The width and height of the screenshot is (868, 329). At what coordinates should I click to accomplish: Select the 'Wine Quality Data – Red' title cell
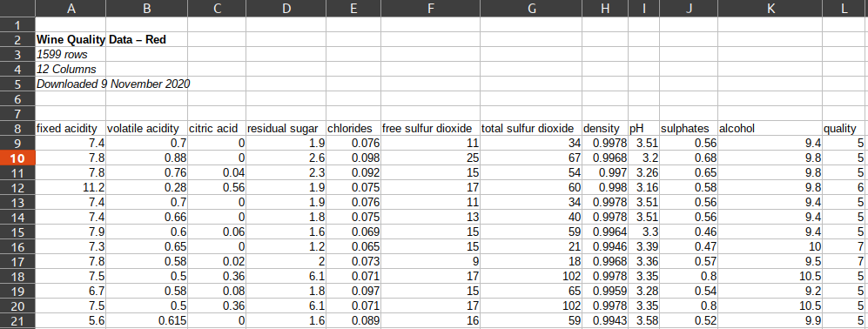pyautogui.click(x=71, y=40)
